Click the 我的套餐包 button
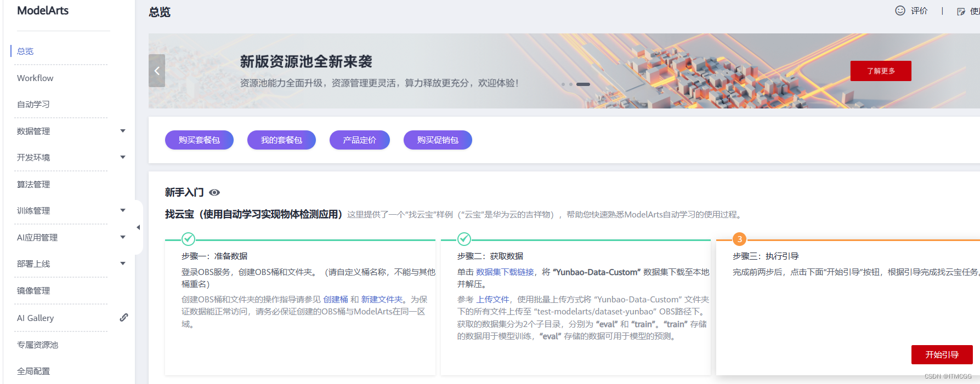 [x=281, y=140]
